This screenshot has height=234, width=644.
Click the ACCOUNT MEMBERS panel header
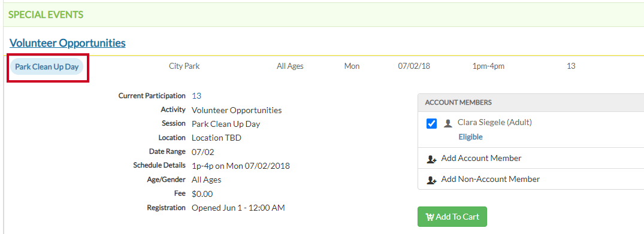click(x=531, y=102)
